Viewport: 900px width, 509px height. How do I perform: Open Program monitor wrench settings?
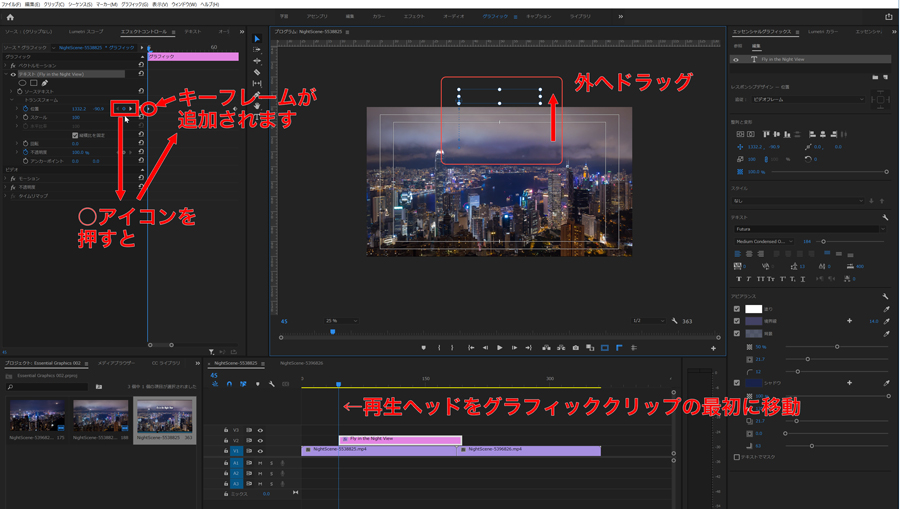point(675,321)
